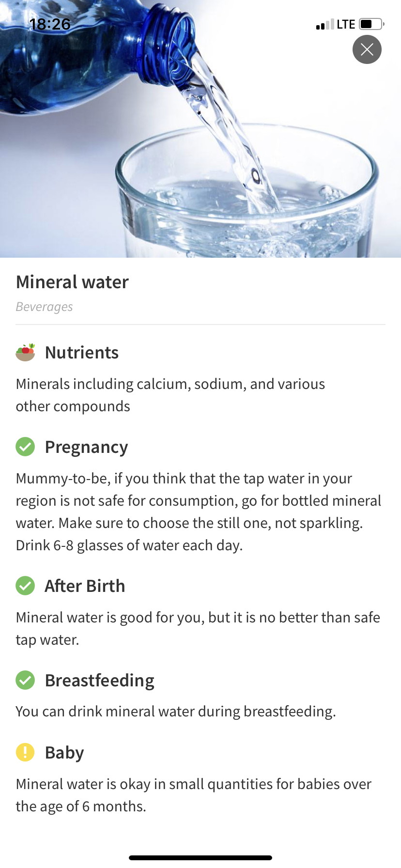The image size is (401, 868).
Task: Select the After Birth section heading
Action: [x=85, y=586]
